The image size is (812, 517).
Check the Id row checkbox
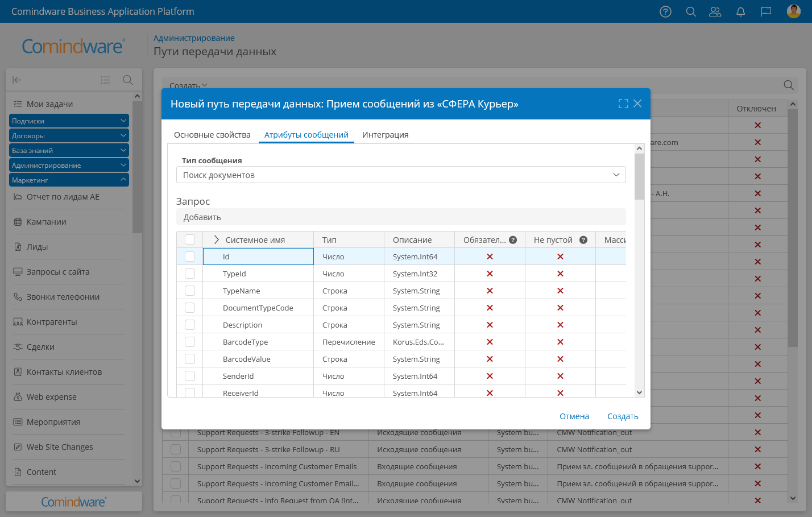click(x=190, y=257)
